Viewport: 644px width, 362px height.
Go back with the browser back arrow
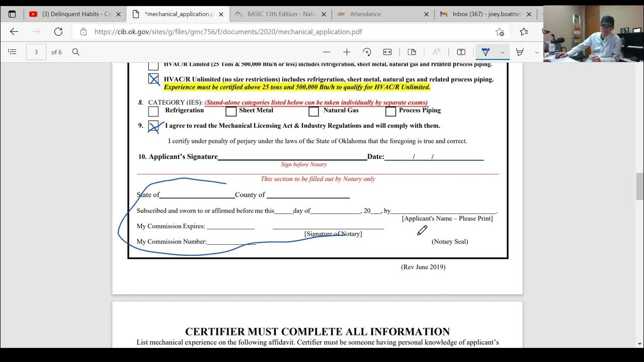(x=14, y=32)
